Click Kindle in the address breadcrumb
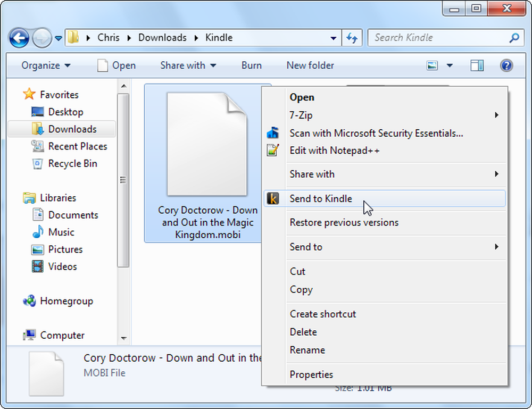 (x=219, y=37)
